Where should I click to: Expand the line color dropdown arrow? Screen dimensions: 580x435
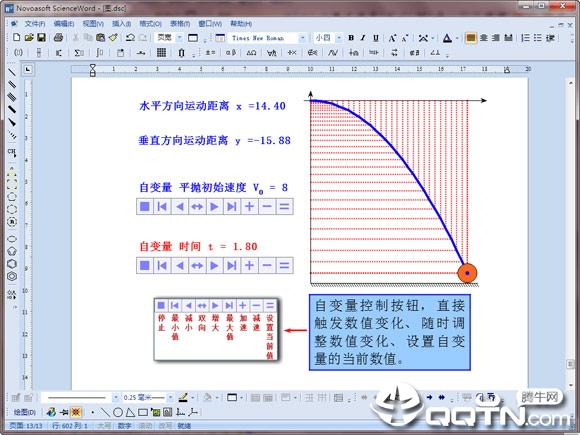(192, 398)
